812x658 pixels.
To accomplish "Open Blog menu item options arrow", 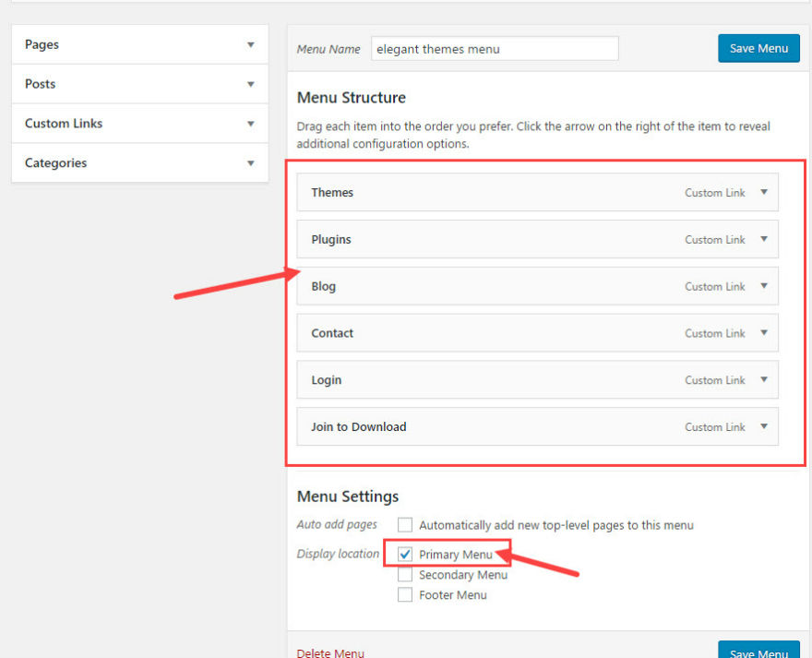I will [764, 286].
